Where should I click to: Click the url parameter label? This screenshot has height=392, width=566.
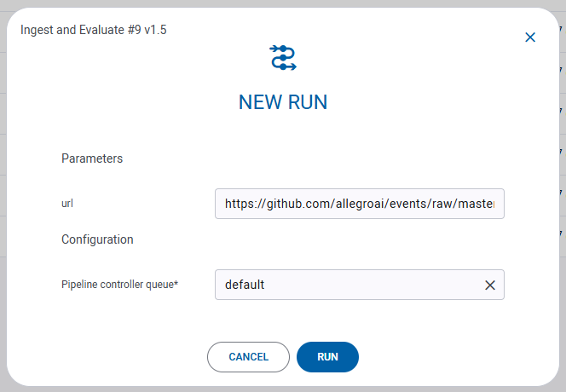[67, 205]
